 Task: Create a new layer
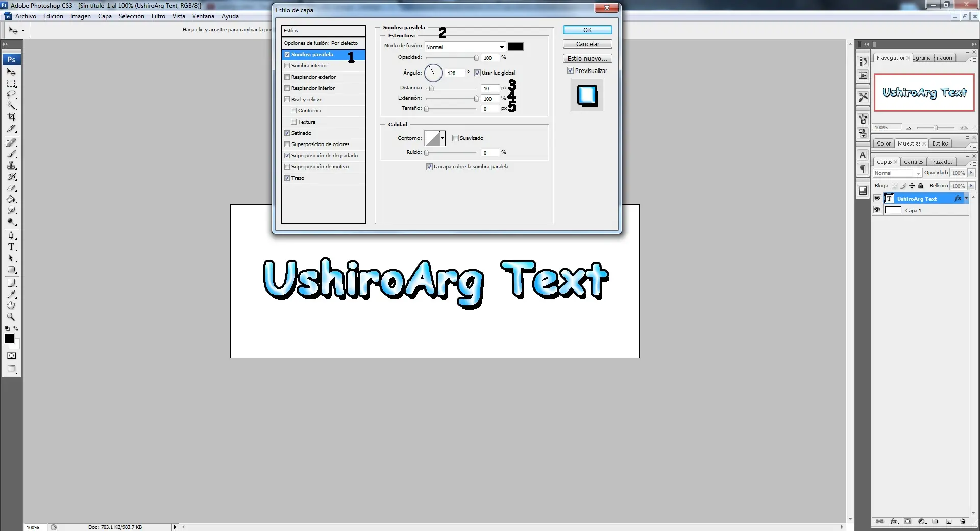[949, 521]
